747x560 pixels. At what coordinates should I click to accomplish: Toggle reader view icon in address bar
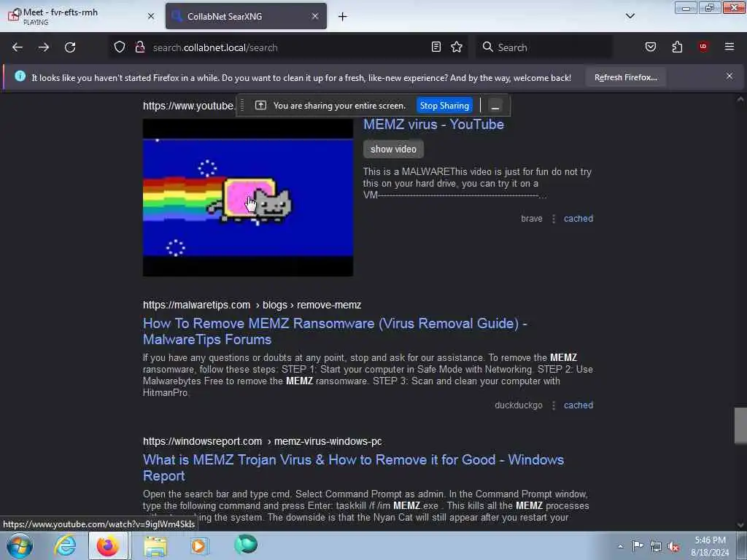tap(436, 47)
